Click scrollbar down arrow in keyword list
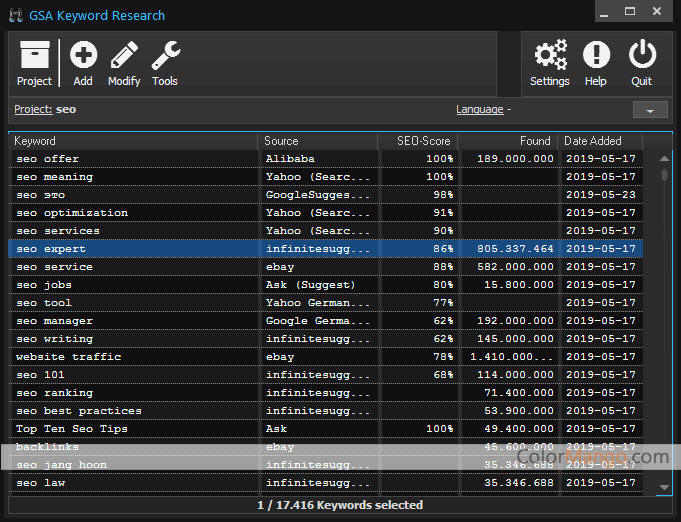This screenshot has width=681, height=522. (x=664, y=487)
